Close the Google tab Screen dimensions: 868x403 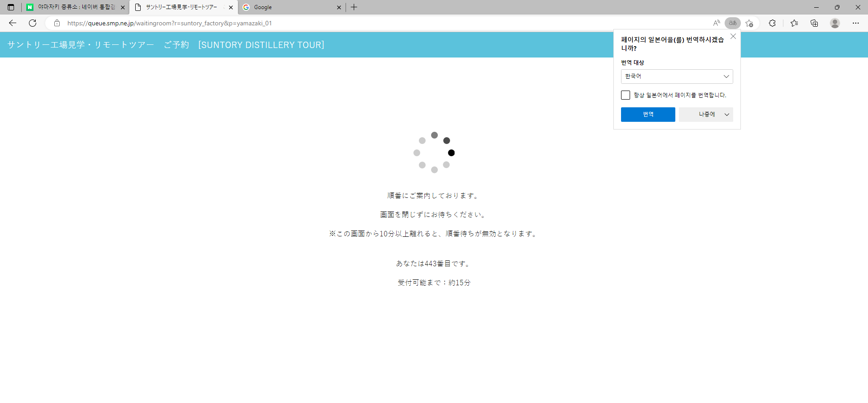pos(339,7)
